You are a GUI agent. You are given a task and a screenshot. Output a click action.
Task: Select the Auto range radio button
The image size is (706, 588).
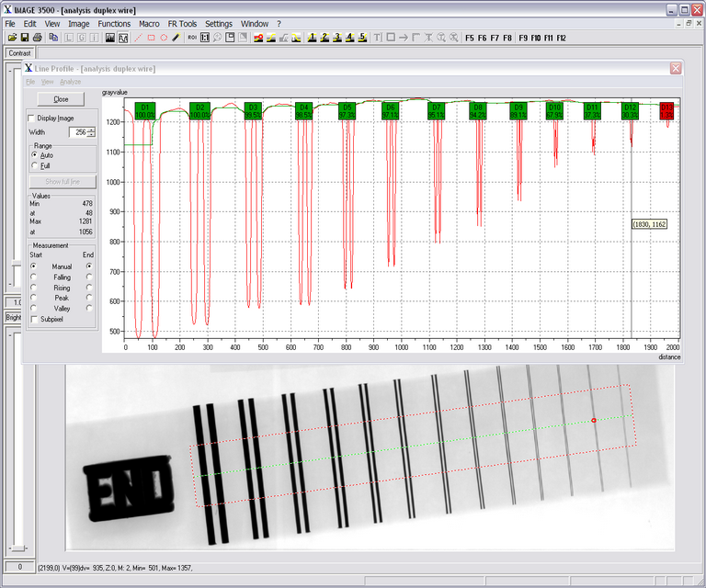(x=35, y=155)
